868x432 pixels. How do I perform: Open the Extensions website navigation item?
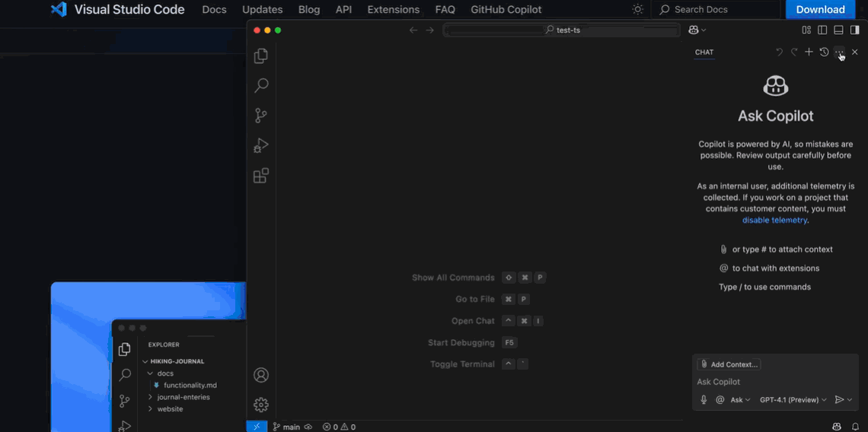[x=393, y=9]
